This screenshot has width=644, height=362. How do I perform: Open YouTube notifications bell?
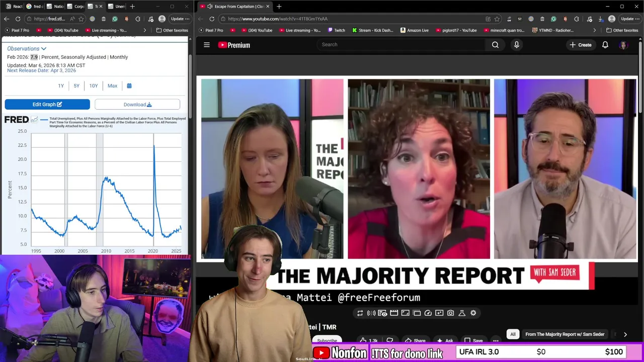[605, 45]
